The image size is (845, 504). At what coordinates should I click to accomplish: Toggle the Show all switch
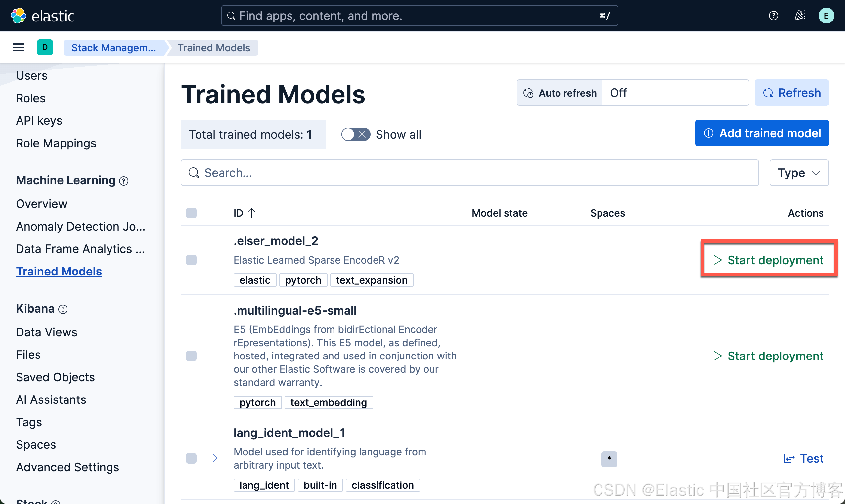click(x=355, y=135)
